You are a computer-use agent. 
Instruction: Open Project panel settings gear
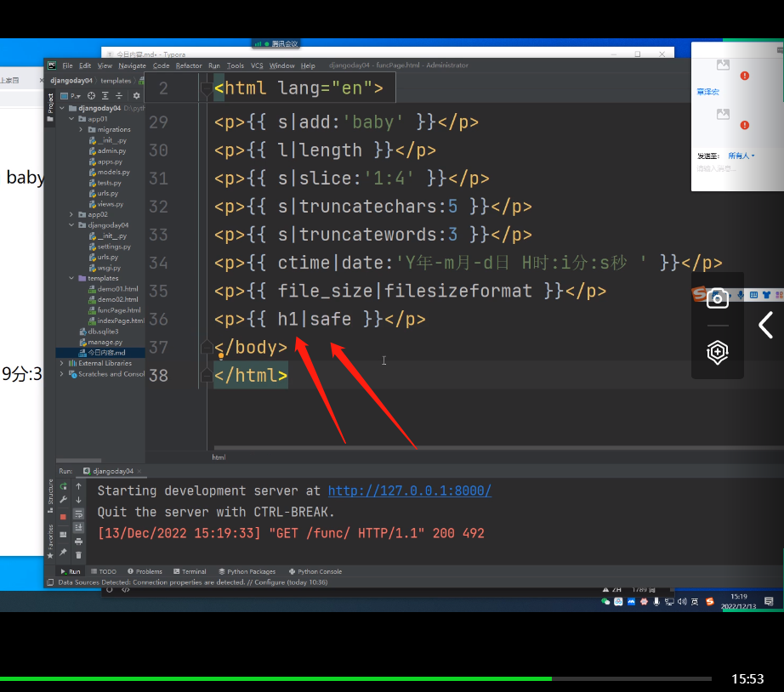pyautogui.click(x=137, y=95)
